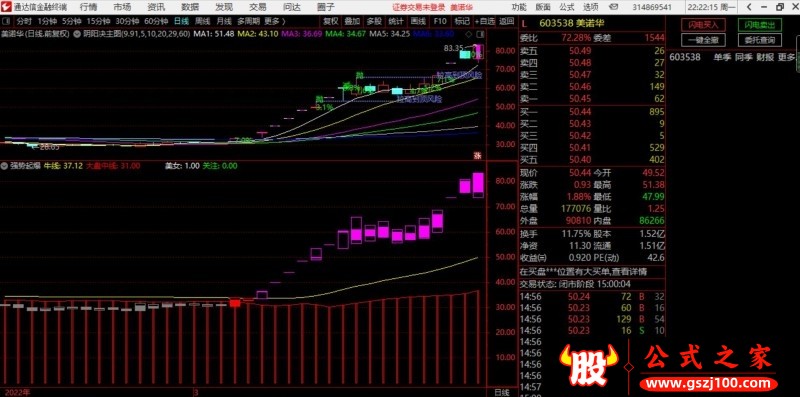Click the red 涨 marker below main chart
The width and height of the screenshot is (800, 397).
pyautogui.click(x=478, y=155)
